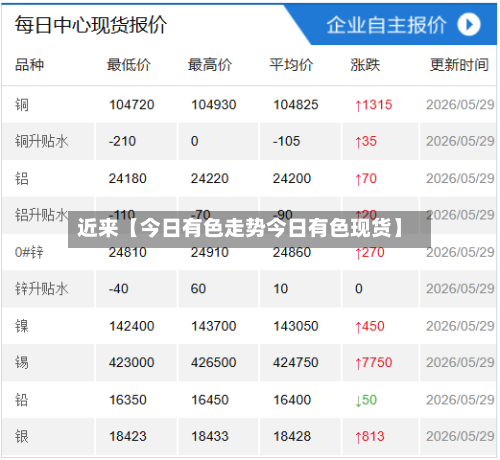Click the green down arrow 50 for 铅

click(366, 400)
